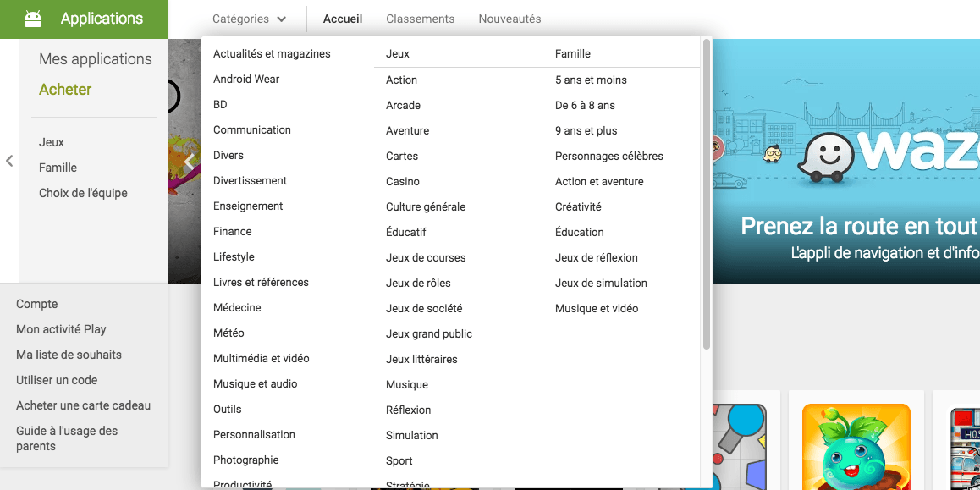The height and width of the screenshot is (490, 980).
Task: Open Acheter une carte cadeau
Action: pos(83,405)
